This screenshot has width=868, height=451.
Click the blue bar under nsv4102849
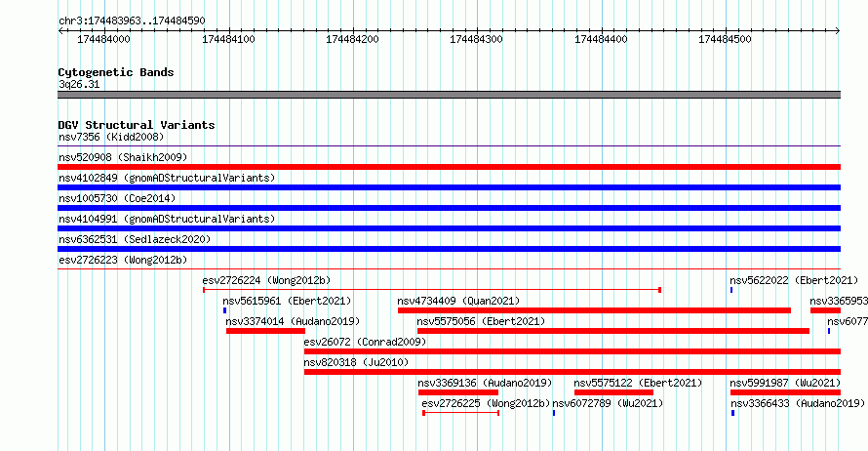coord(449,187)
